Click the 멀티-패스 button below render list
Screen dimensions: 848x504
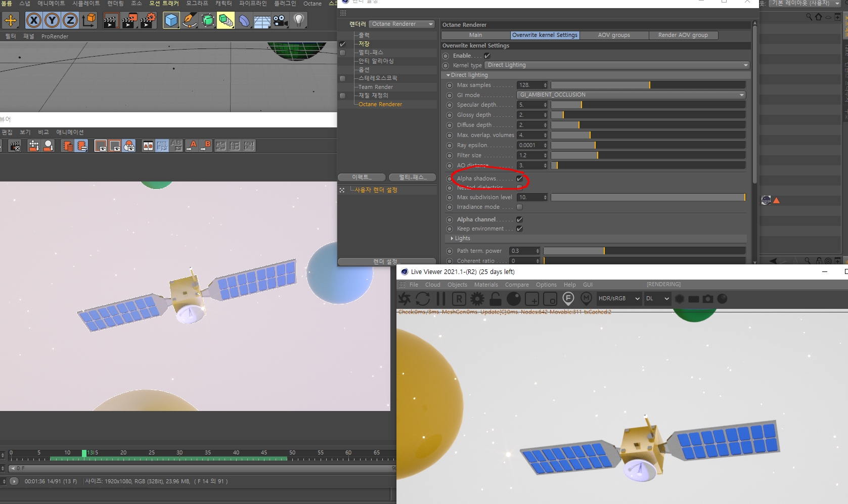[412, 177]
